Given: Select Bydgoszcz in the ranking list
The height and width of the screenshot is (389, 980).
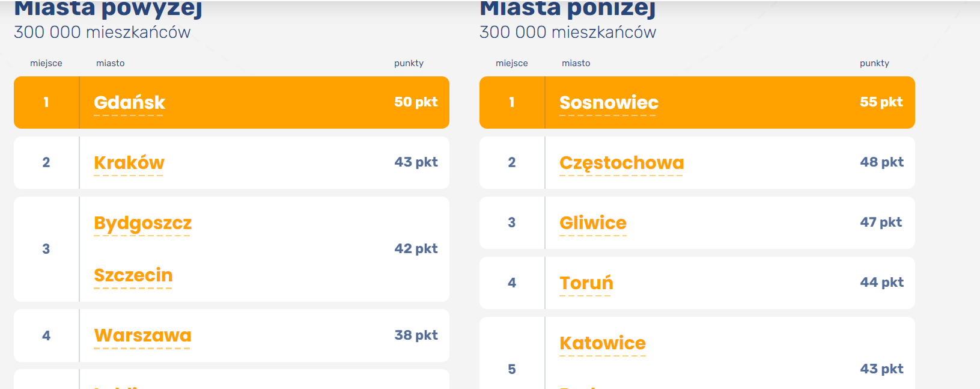Looking at the screenshot, I should (142, 223).
